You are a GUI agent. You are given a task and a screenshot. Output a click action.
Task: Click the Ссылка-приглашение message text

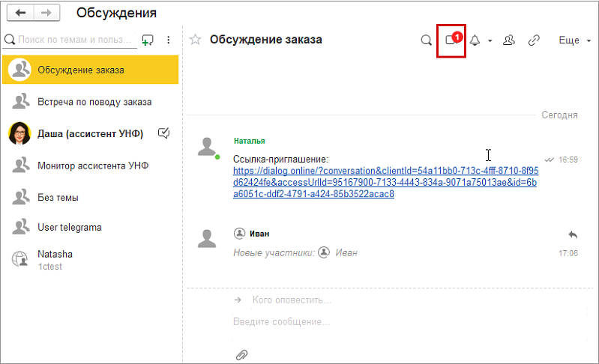coord(280,159)
